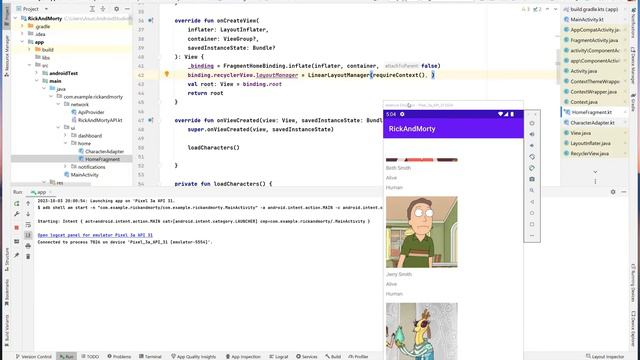Viewport: 640px width, 360px height.
Task: Open App Quality Insights tool window
Action: 193,356
